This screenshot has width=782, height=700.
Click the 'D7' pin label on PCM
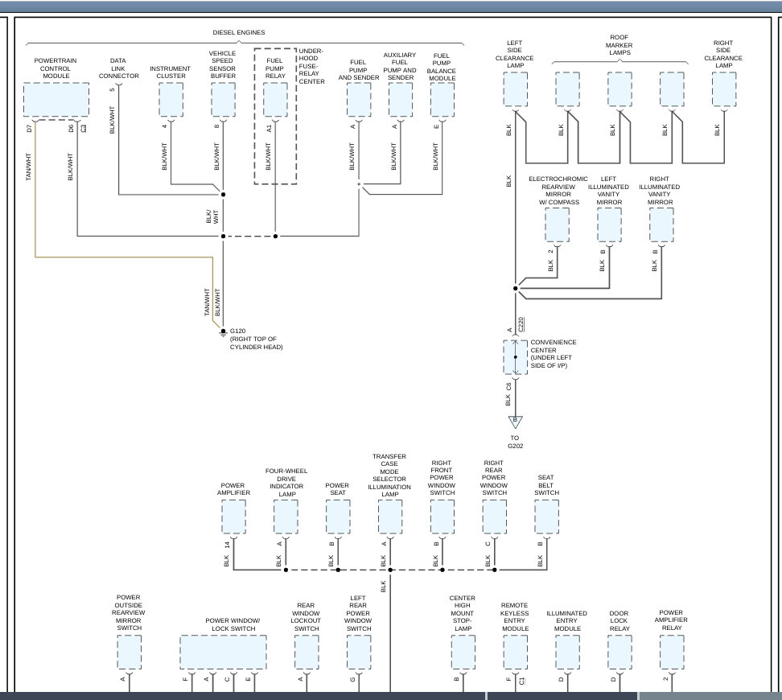(x=29, y=128)
